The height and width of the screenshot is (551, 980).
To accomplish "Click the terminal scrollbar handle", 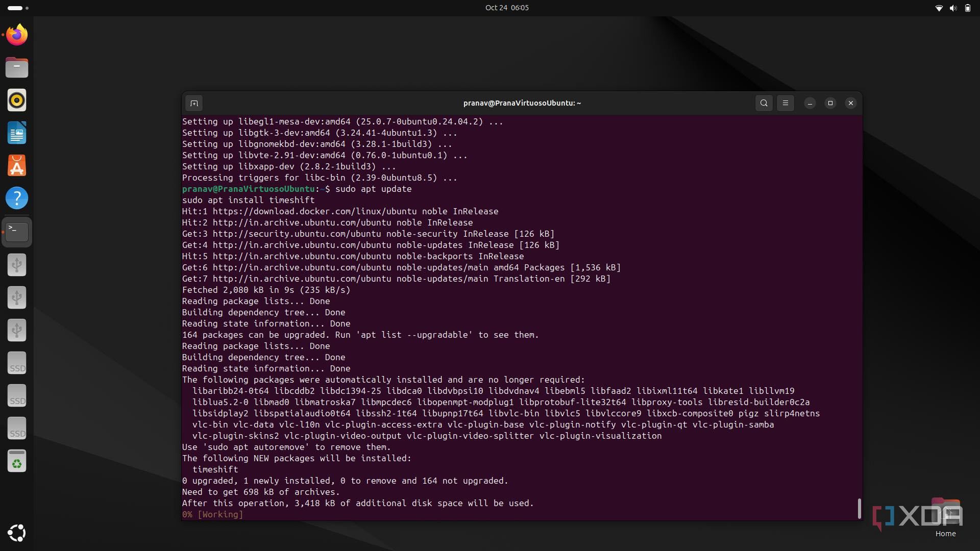I will [859, 508].
